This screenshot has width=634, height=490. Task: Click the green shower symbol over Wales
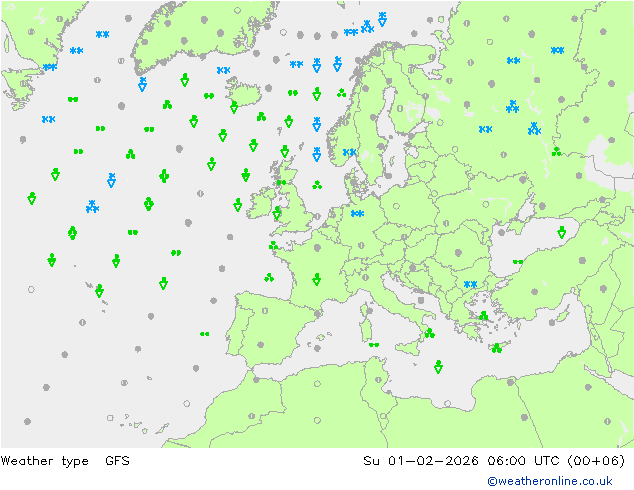(277, 213)
